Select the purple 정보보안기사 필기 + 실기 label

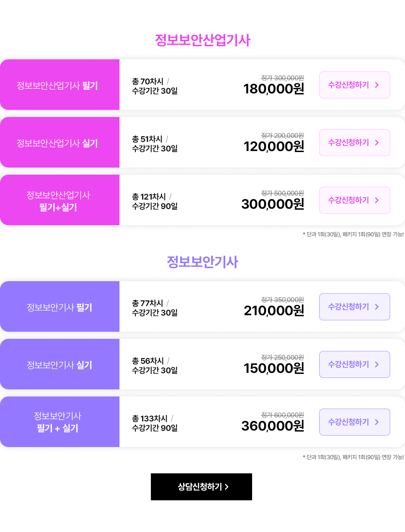(58, 422)
